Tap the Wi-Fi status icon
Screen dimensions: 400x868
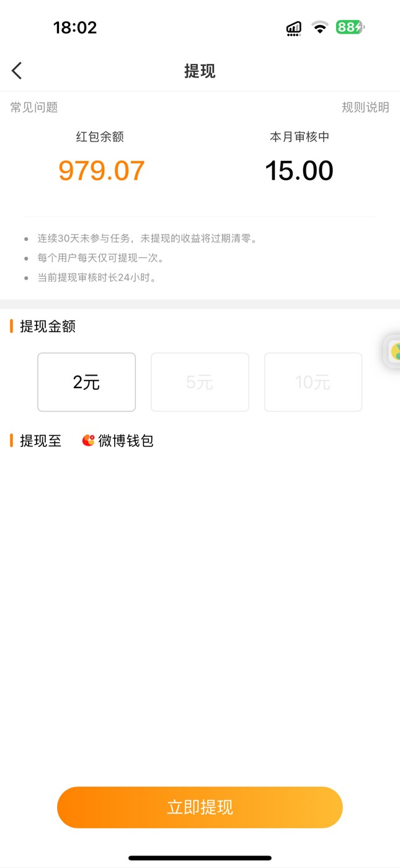point(320,27)
